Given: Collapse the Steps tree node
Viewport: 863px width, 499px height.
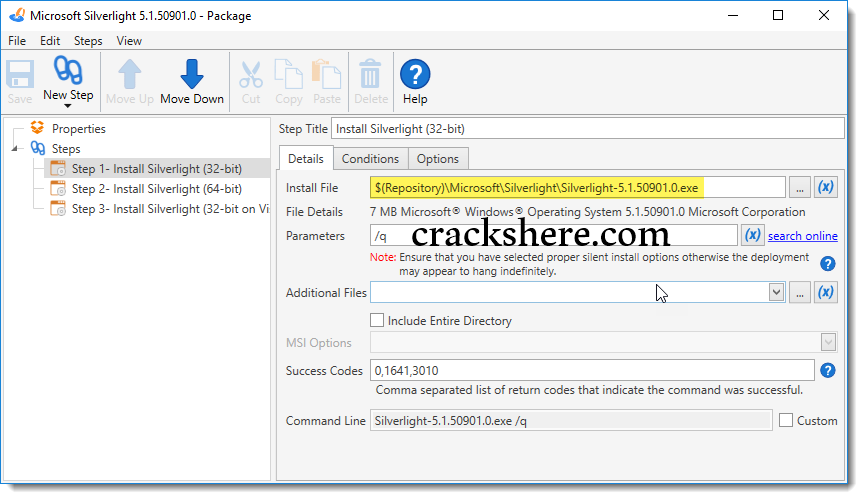Looking at the screenshot, I should [x=15, y=149].
